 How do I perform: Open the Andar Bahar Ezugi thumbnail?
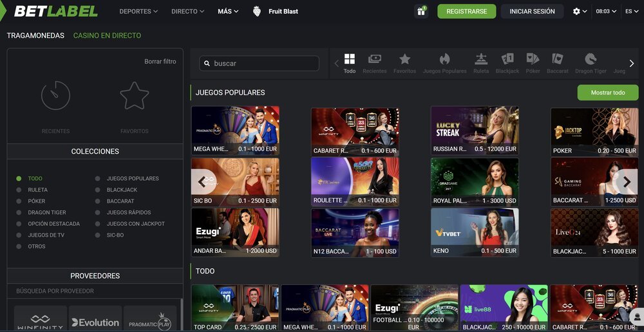tap(235, 232)
